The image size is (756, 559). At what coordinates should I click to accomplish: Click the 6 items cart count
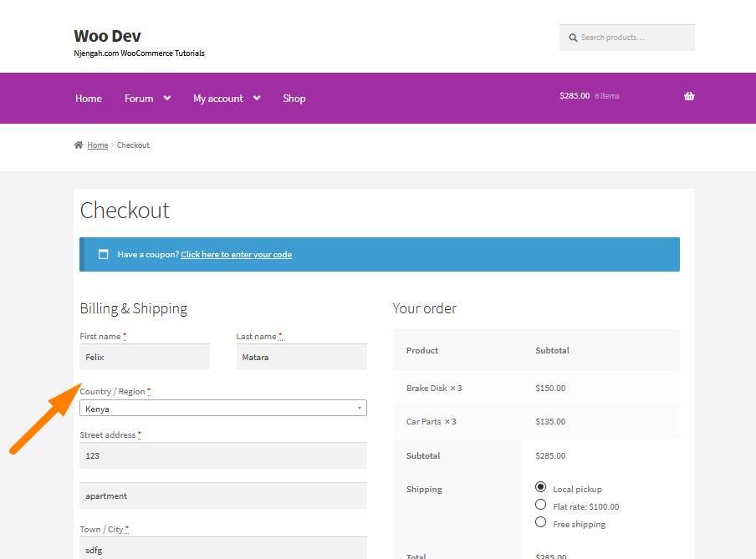point(607,96)
